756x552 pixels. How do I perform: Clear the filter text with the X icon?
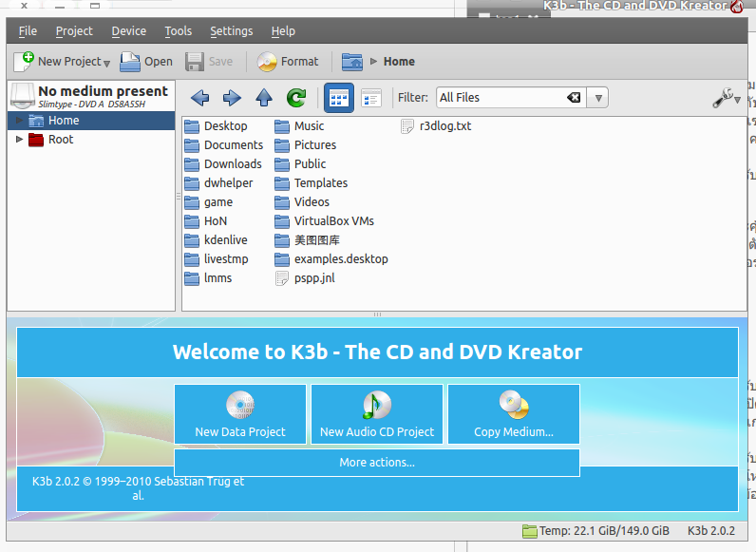click(x=574, y=98)
